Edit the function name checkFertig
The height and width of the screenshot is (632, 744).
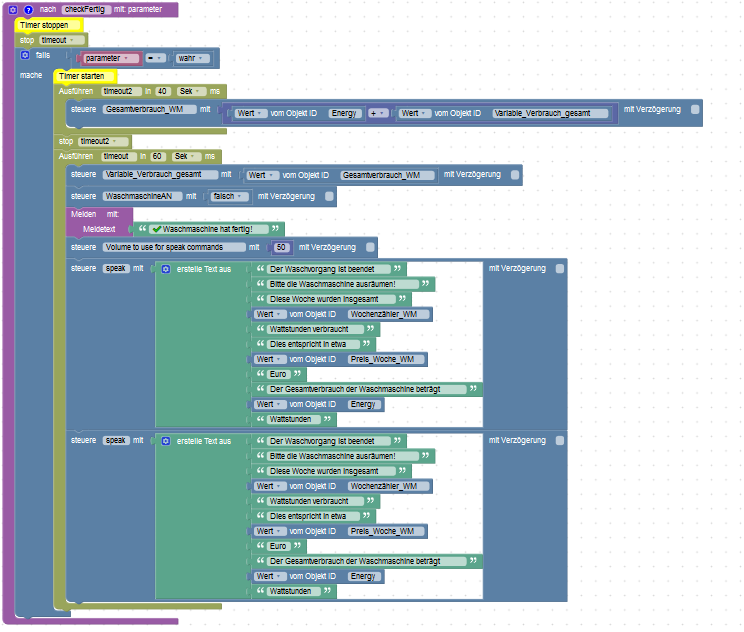86,9
